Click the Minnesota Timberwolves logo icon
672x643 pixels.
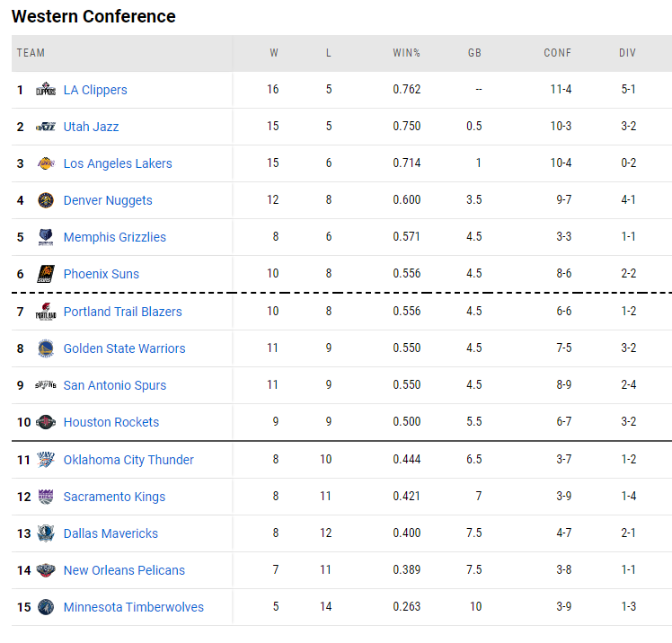coord(45,607)
